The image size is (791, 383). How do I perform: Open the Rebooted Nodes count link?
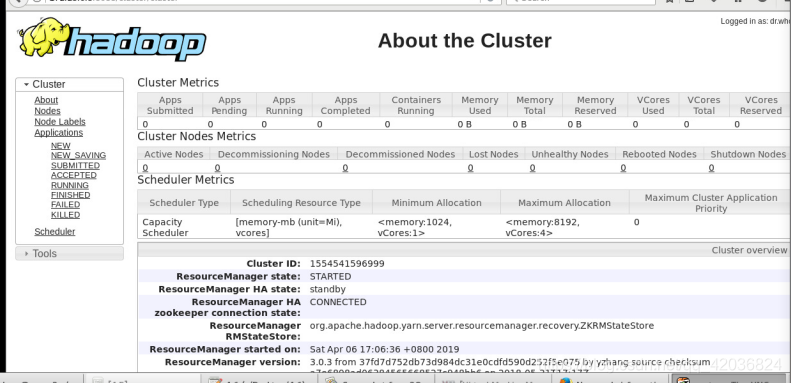[623, 168]
